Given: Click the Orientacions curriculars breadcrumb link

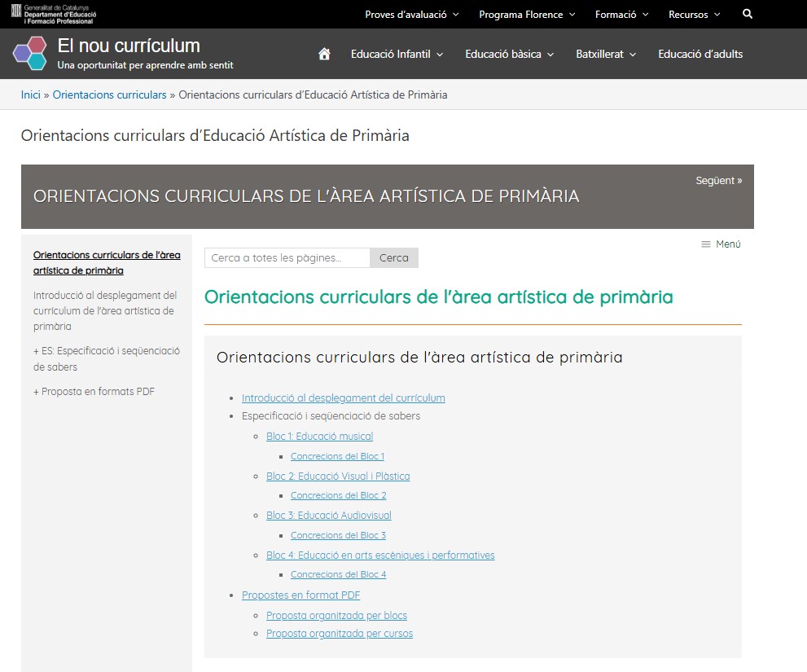Looking at the screenshot, I should pyautogui.click(x=109, y=94).
